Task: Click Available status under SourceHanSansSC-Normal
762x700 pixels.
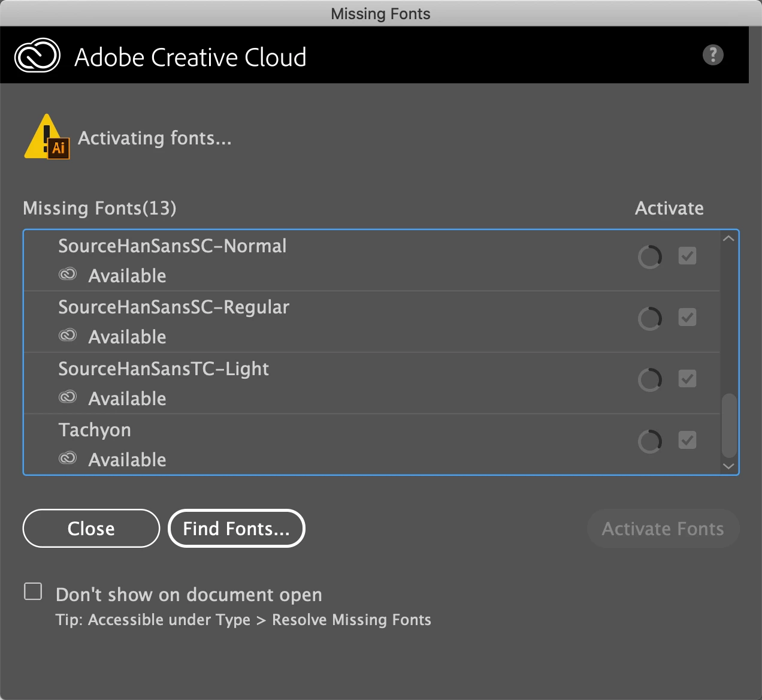Action: [x=128, y=276]
